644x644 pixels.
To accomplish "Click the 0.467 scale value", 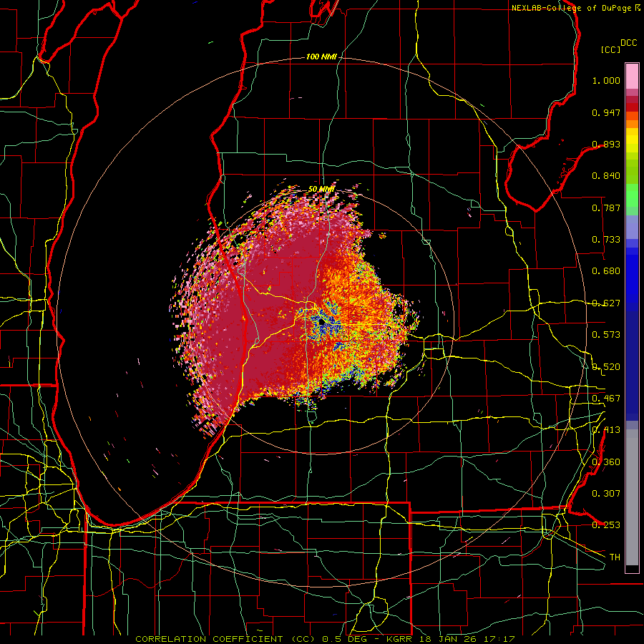I will (606, 399).
